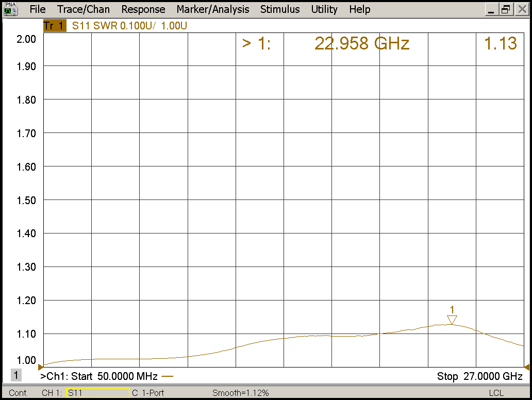
Task: Toggle the Cont. sweep status indicator
Action: tap(19, 393)
